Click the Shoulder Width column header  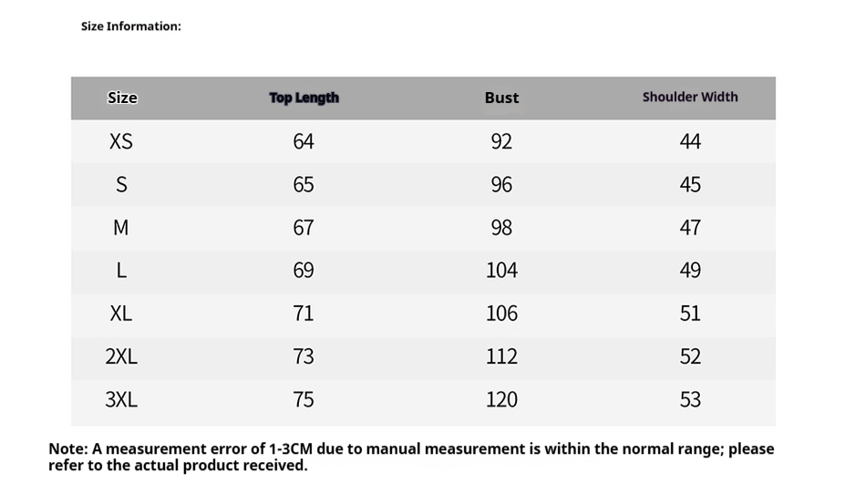(690, 97)
